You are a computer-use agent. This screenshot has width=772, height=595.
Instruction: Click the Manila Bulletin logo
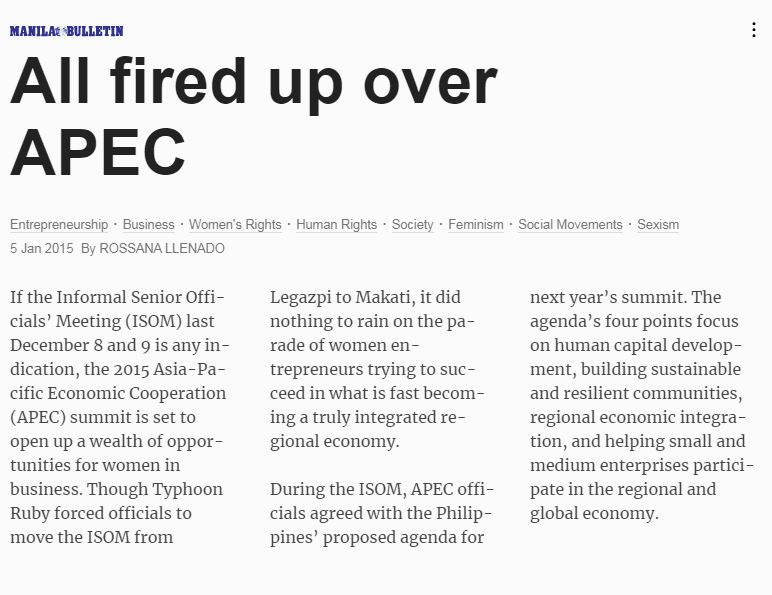(66, 31)
